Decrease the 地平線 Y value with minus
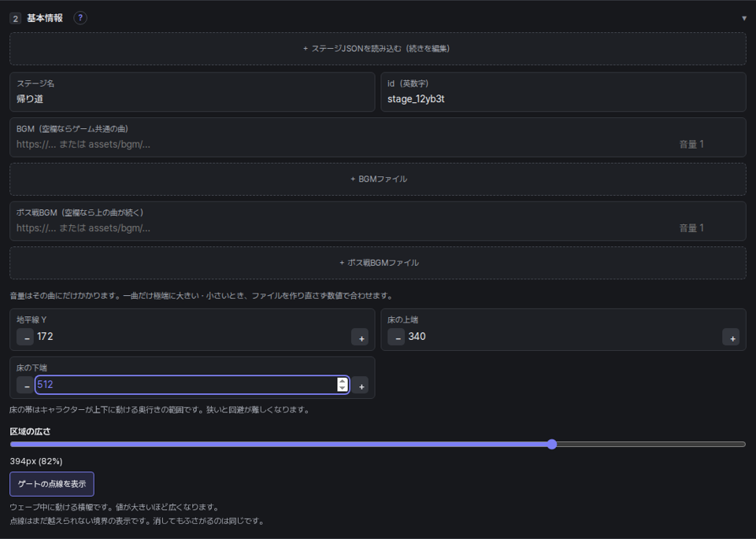The width and height of the screenshot is (756, 539). (x=25, y=337)
